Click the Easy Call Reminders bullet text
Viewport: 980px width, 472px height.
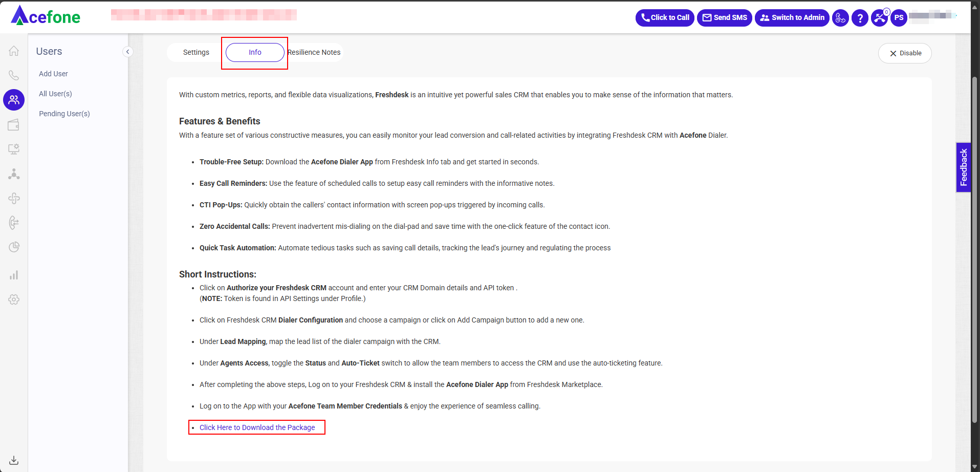[x=377, y=183]
